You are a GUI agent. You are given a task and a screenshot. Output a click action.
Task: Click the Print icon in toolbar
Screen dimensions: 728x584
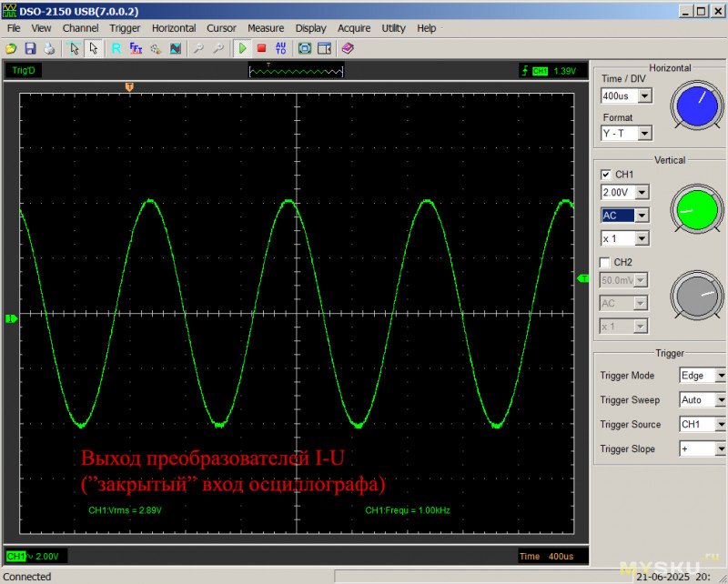(x=49, y=48)
